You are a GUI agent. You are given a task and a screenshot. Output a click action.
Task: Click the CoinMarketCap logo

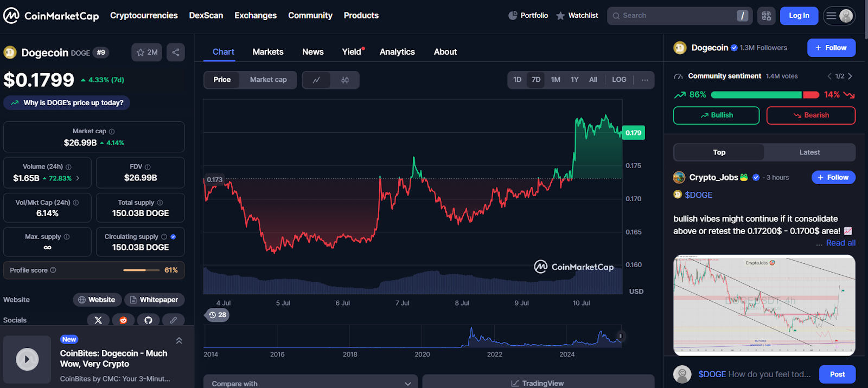pos(51,16)
